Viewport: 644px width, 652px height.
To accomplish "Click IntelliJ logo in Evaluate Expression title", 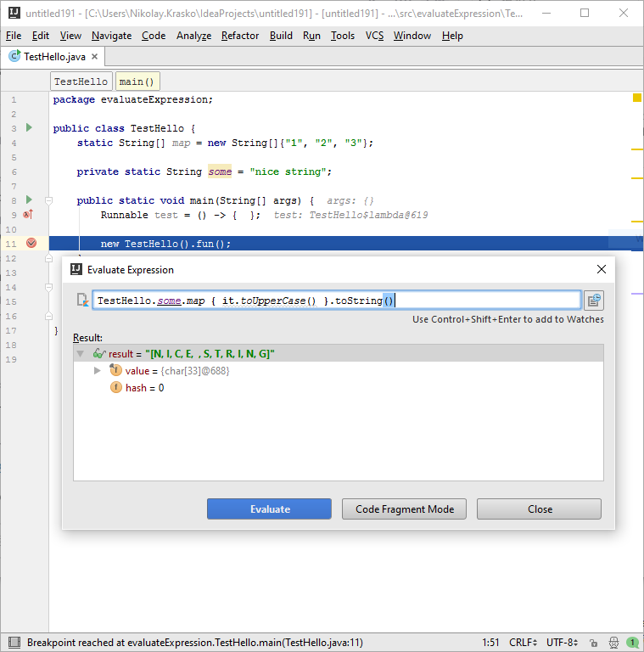I will 76,269.
